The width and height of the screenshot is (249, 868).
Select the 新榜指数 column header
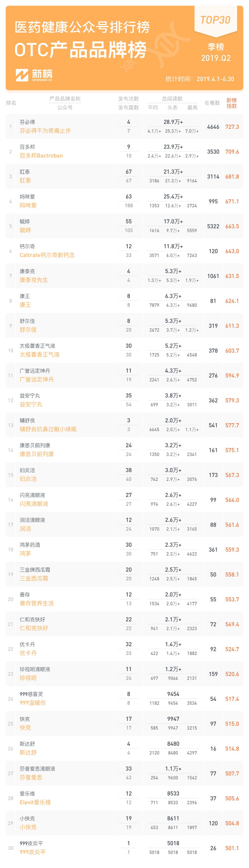click(231, 103)
